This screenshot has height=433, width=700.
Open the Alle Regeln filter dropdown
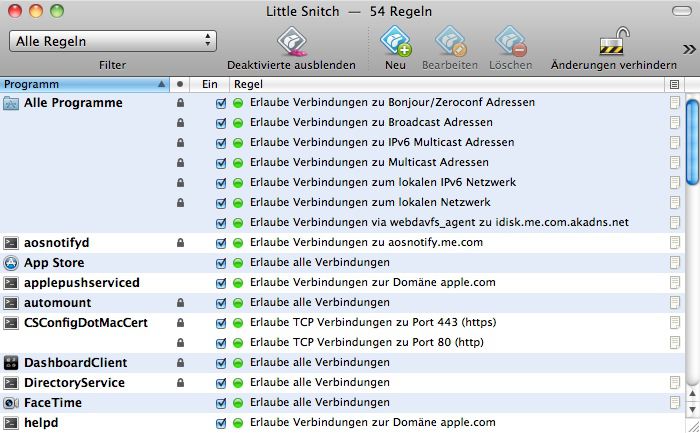point(112,41)
